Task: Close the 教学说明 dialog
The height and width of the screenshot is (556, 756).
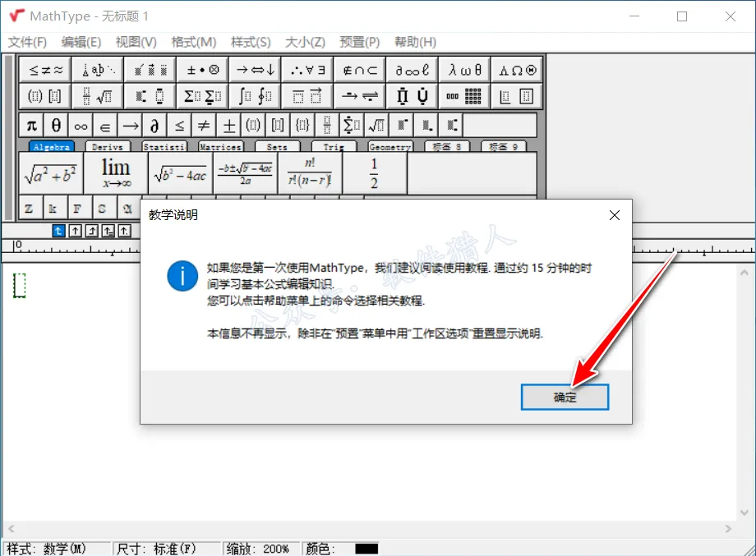Action: (x=615, y=215)
